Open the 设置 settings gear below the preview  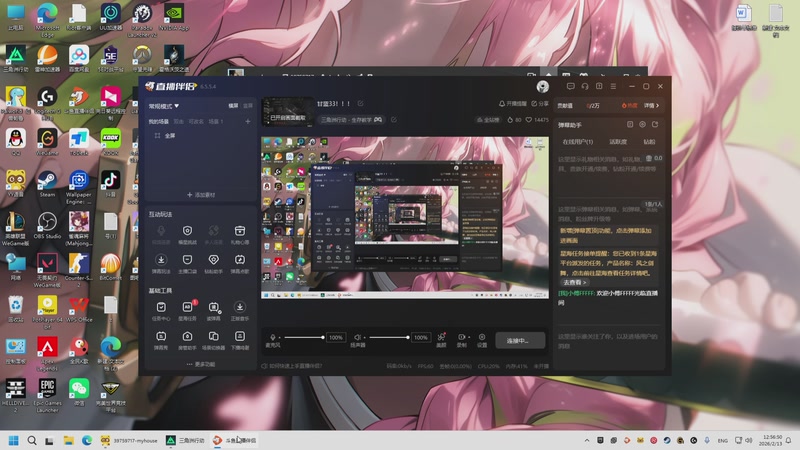tap(482, 340)
